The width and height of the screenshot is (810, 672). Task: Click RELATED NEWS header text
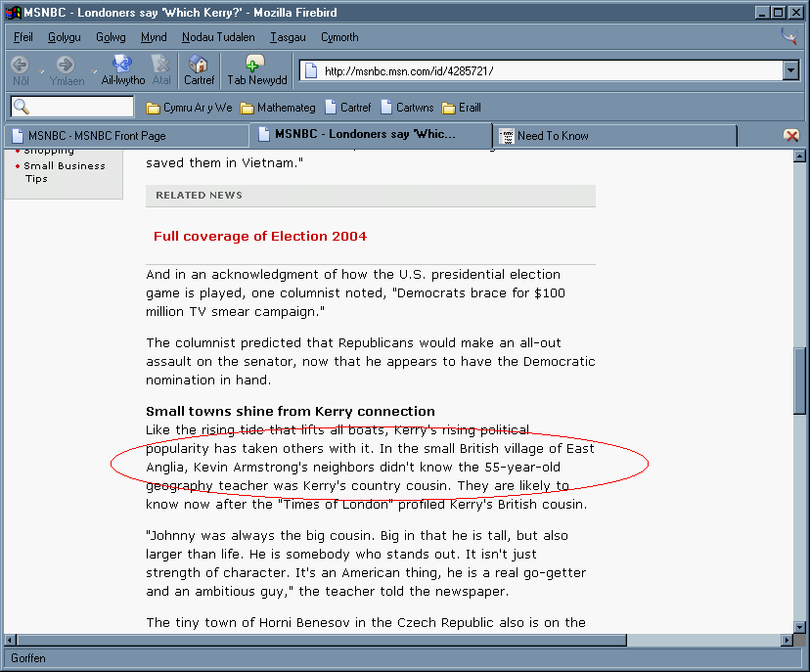click(x=199, y=196)
